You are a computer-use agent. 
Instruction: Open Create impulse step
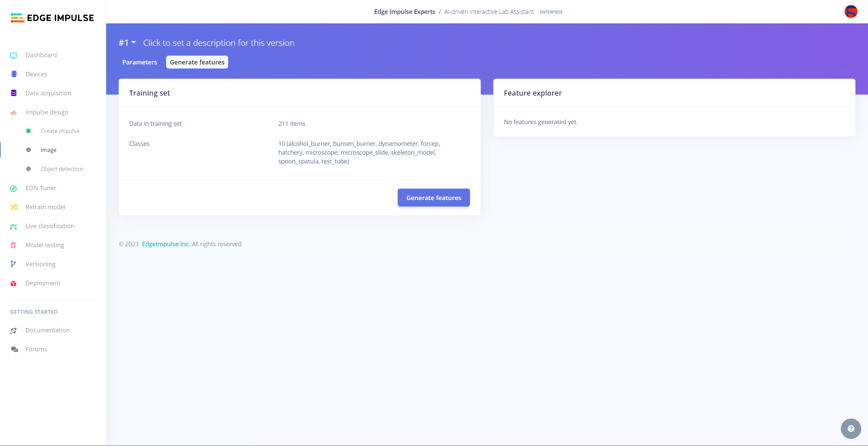[60, 131]
